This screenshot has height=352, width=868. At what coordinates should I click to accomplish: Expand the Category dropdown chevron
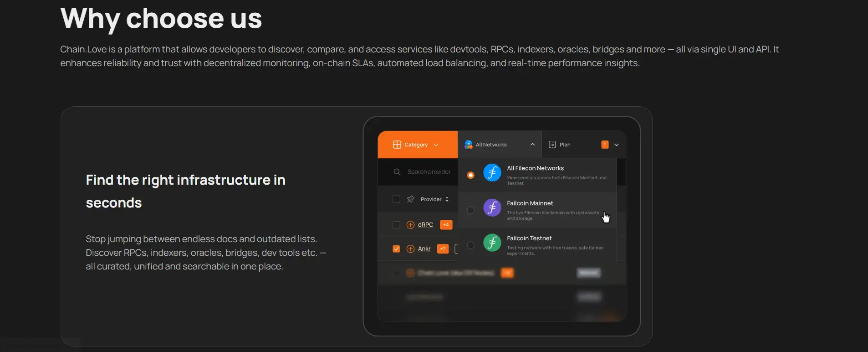(436, 145)
